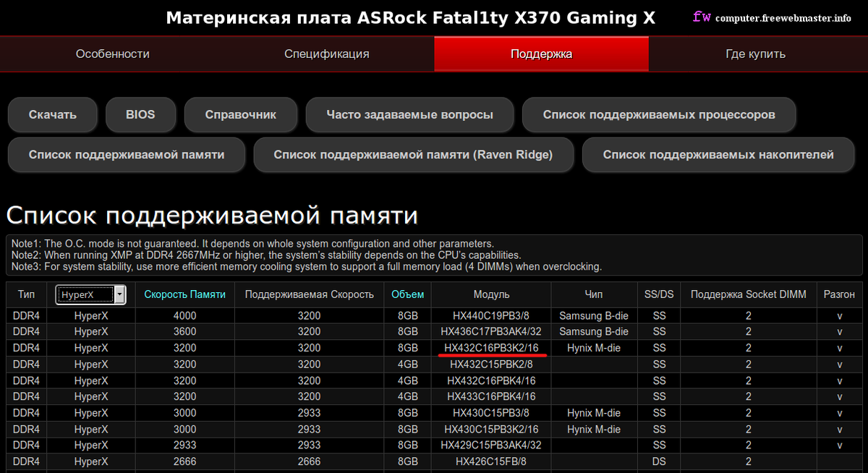Select module HX432C15PBK2/8 cell
The width and height of the screenshot is (868, 473).
click(491, 364)
